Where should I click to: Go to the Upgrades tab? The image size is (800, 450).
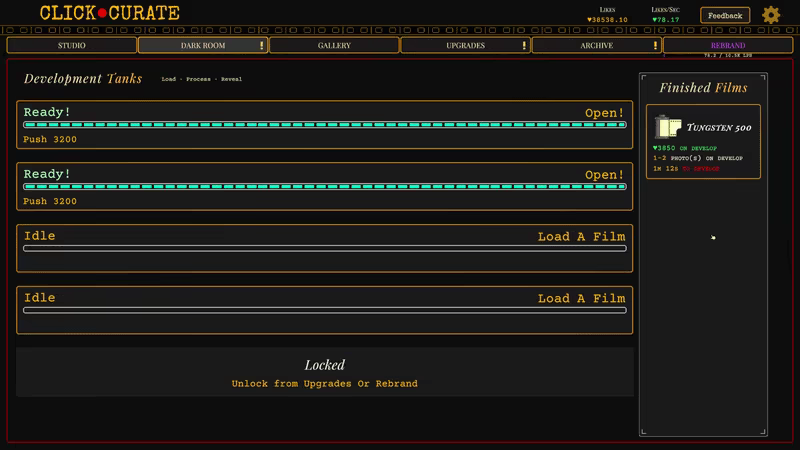point(465,45)
